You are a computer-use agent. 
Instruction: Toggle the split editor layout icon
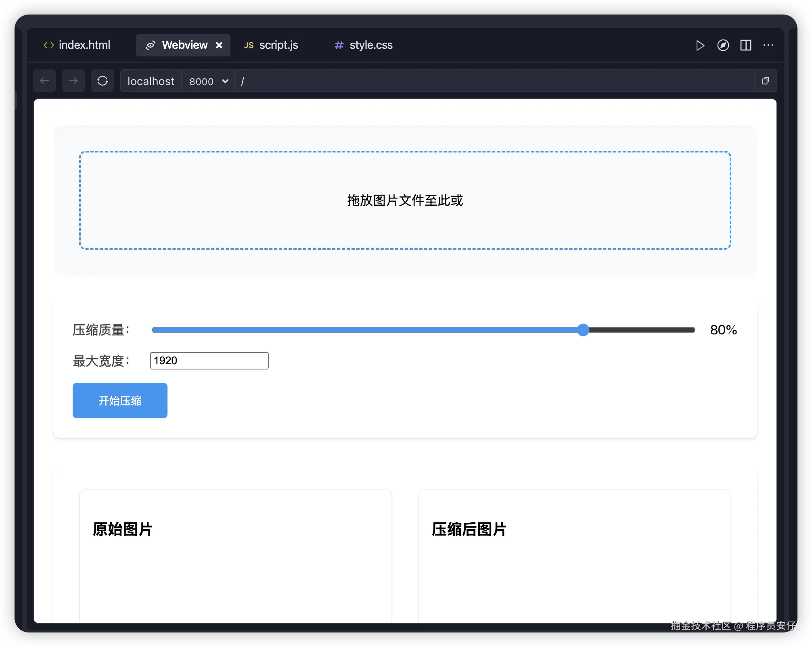point(746,45)
